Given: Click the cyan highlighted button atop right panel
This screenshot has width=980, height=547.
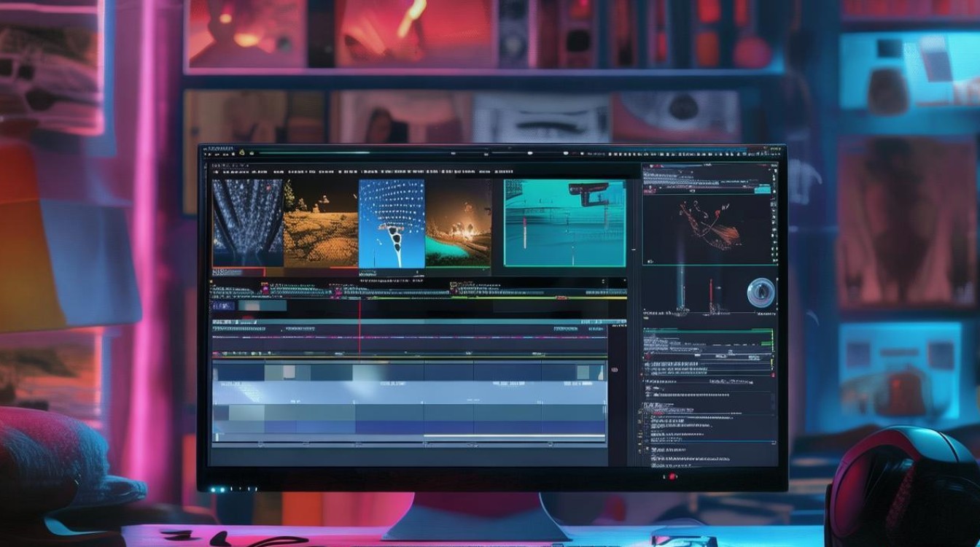Looking at the screenshot, I should 762,189.
